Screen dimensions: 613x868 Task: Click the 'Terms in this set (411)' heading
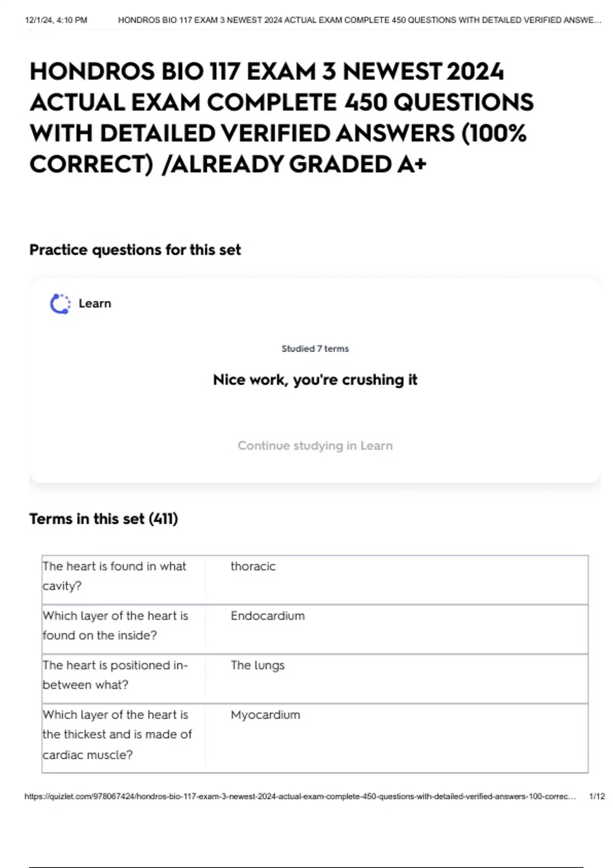pyautogui.click(x=104, y=519)
